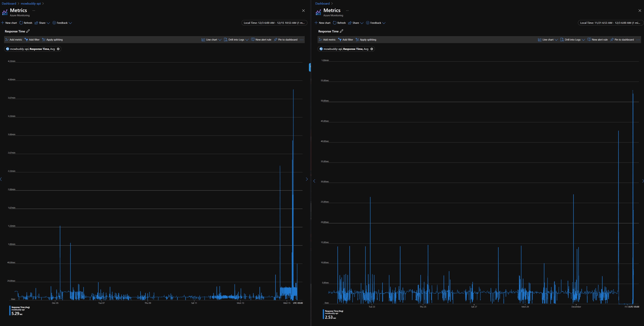Open Feedback menu in right panel
Screen dimensions: 644x326
coord(376,23)
